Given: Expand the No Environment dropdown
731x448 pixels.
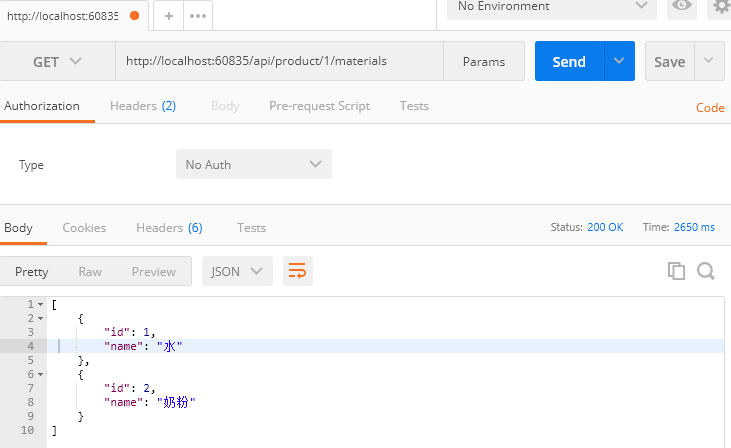Looking at the screenshot, I should [551, 6].
